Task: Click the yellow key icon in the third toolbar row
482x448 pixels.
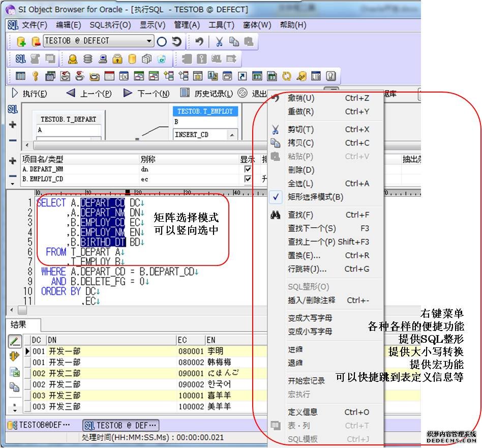Action: (36, 76)
